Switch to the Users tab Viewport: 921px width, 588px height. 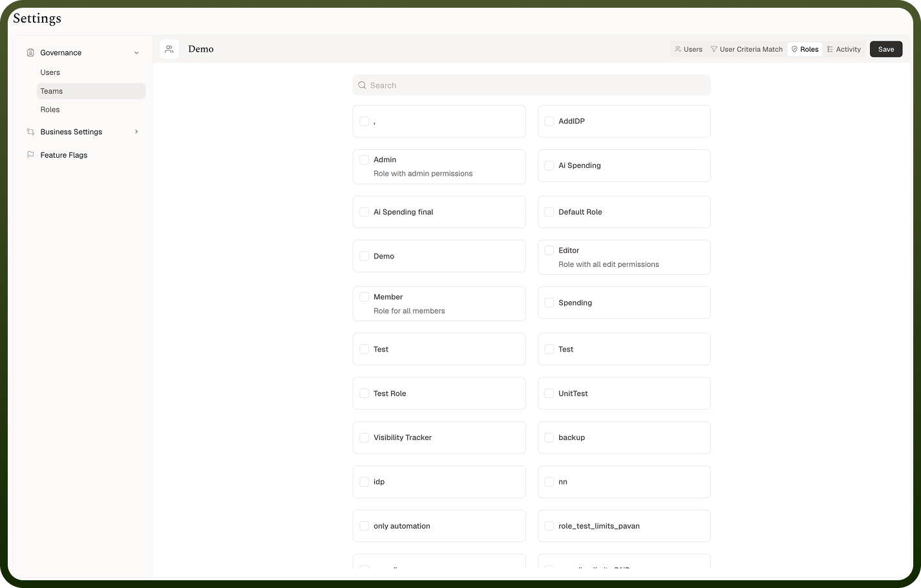(x=688, y=49)
